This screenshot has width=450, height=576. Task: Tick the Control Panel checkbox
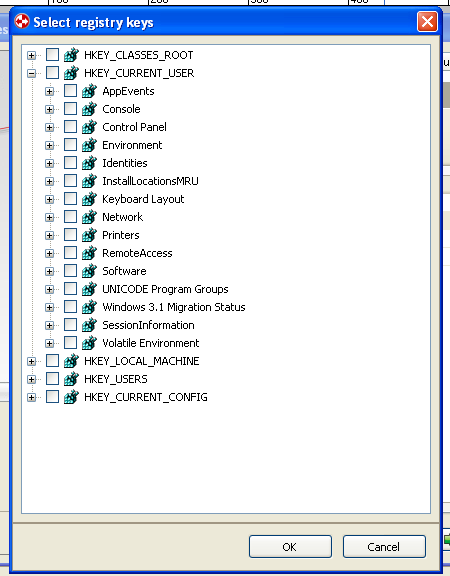[x=71, y=127]
